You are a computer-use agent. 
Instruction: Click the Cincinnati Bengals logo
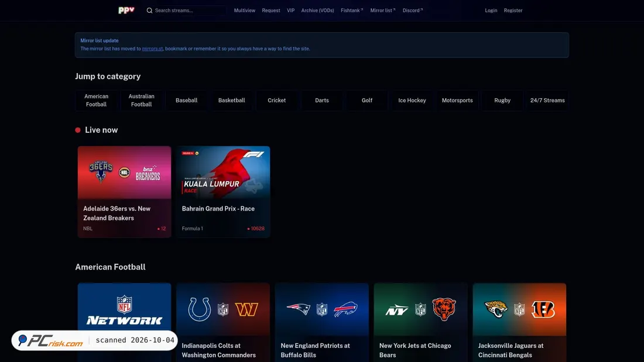pos(543,309)
